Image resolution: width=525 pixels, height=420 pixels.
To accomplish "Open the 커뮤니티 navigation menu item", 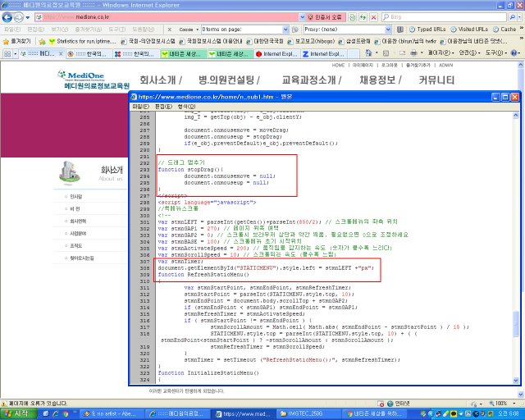I will [436, 80].
